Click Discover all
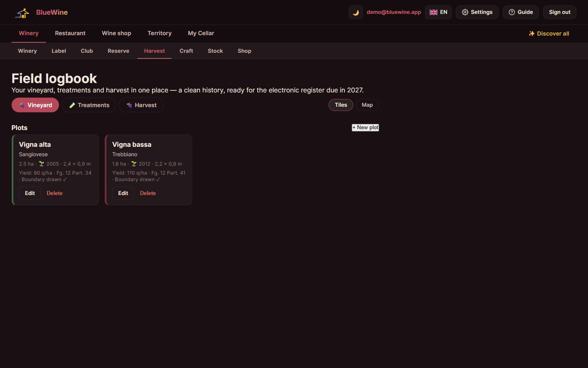Screen dimensions: 588x368 [x=549, y=34]
